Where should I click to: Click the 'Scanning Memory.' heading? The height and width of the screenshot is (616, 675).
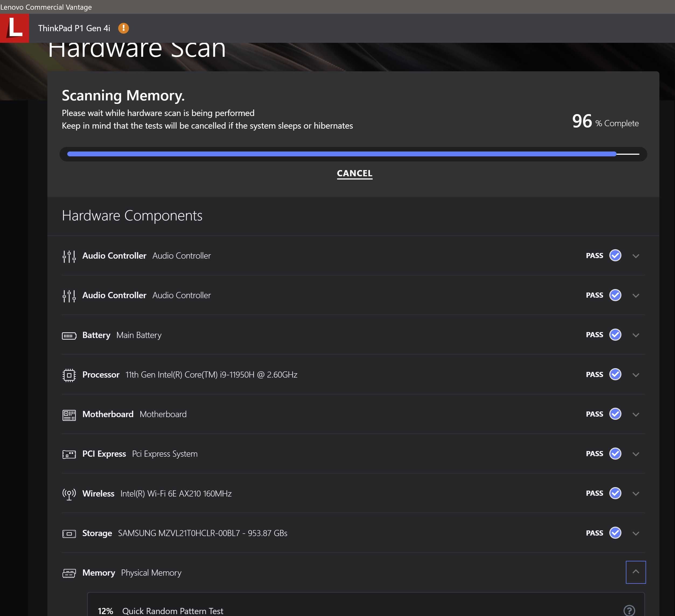click(123, 96)
